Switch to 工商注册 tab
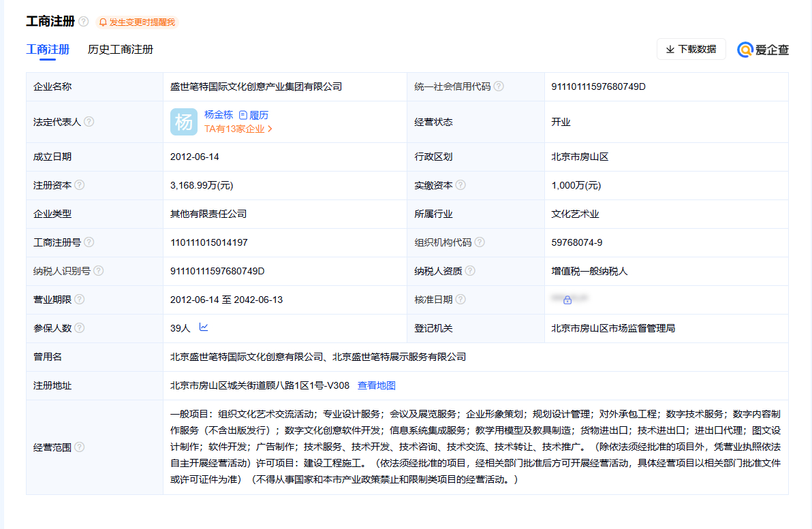This screenshot has height=529, width=812. [x=48, y=50]
